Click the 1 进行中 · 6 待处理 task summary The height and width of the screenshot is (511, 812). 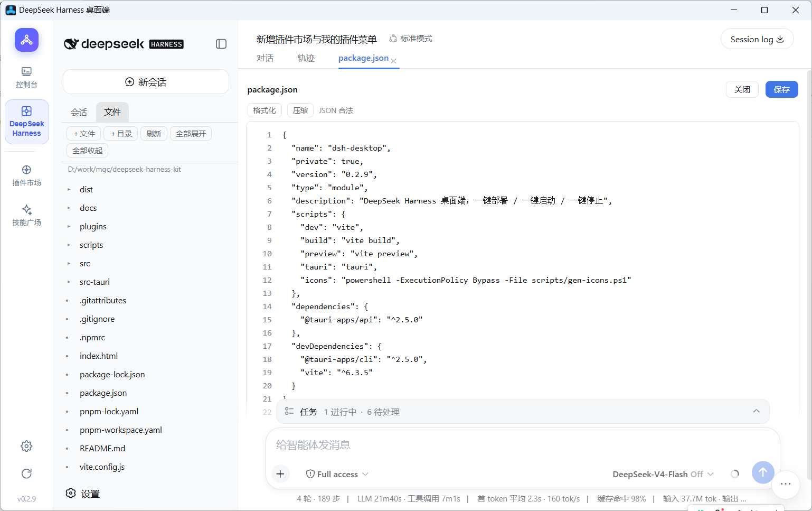coord(362,412)
